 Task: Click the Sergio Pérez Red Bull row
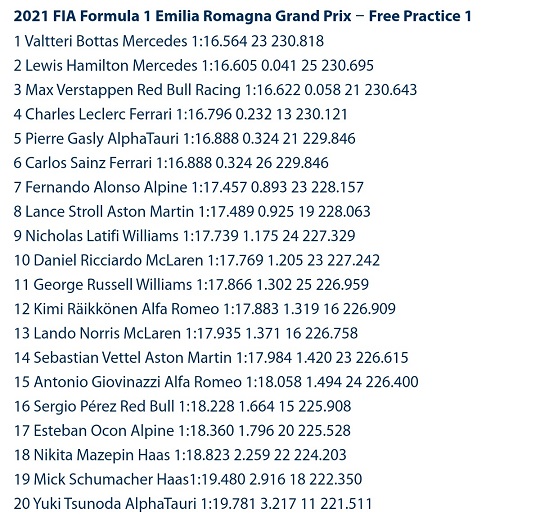pos(182,407)
